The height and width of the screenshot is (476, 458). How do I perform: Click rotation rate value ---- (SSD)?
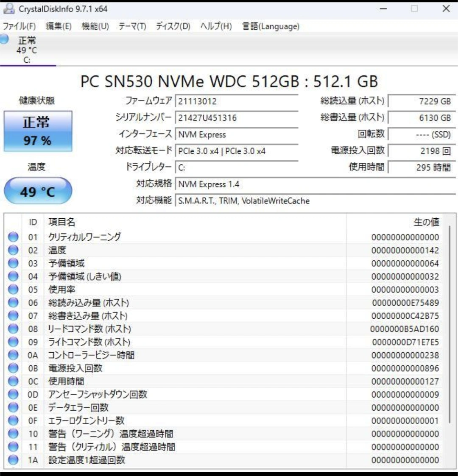[x=422, y=134]
